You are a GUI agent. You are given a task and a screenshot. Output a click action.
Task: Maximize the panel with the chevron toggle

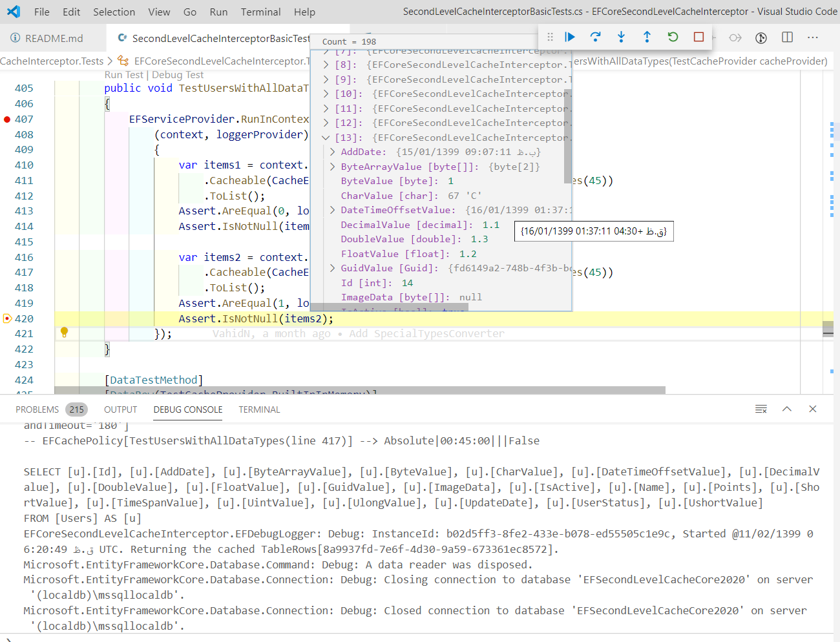(x=787, y=409)
